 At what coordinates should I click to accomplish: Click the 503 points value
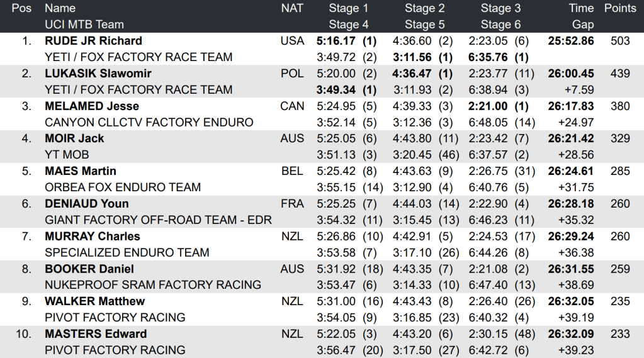coord(620,41)
